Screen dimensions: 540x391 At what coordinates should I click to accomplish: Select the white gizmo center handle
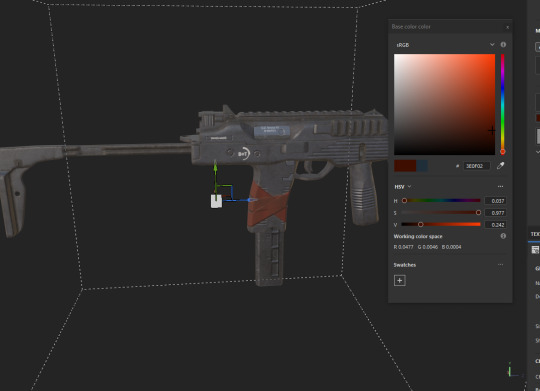point(216,201)
